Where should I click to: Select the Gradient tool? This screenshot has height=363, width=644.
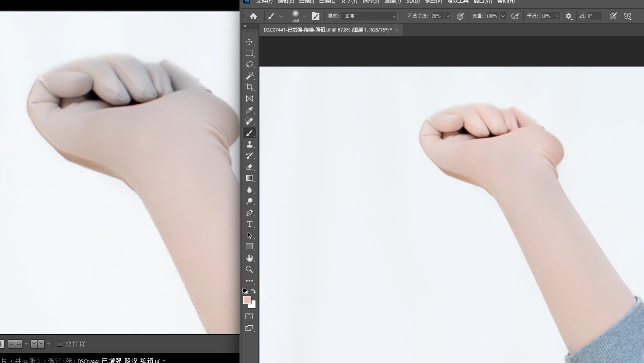249,178
